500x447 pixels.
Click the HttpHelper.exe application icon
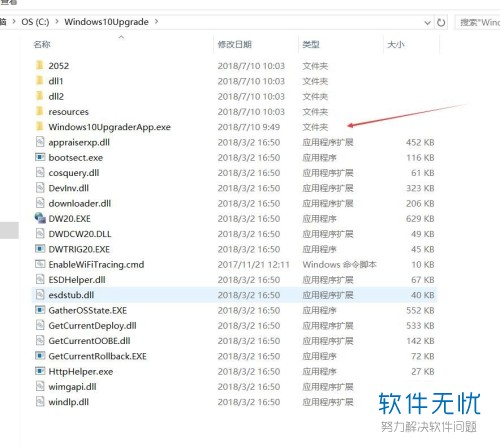(40, 371)
